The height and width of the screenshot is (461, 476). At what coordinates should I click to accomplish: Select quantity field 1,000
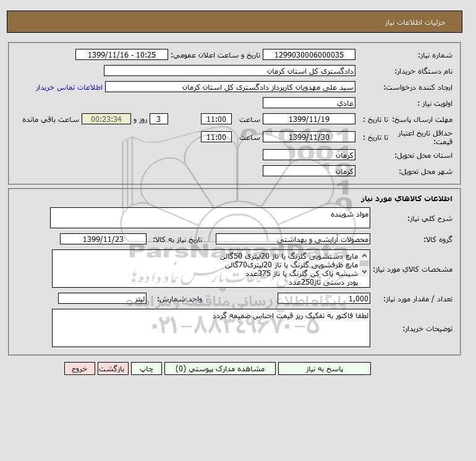pos(323,298)
